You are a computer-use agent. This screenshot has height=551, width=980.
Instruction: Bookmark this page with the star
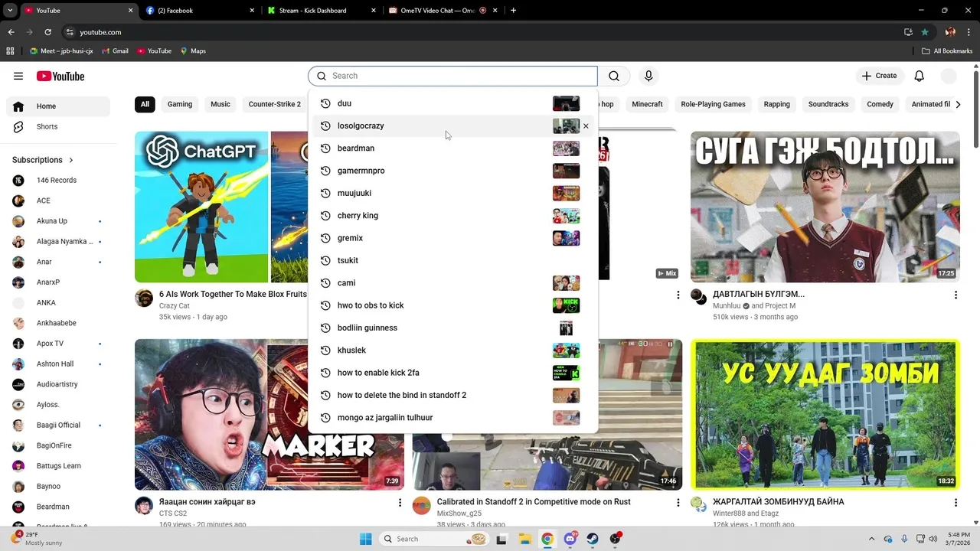tap(925, 32)
